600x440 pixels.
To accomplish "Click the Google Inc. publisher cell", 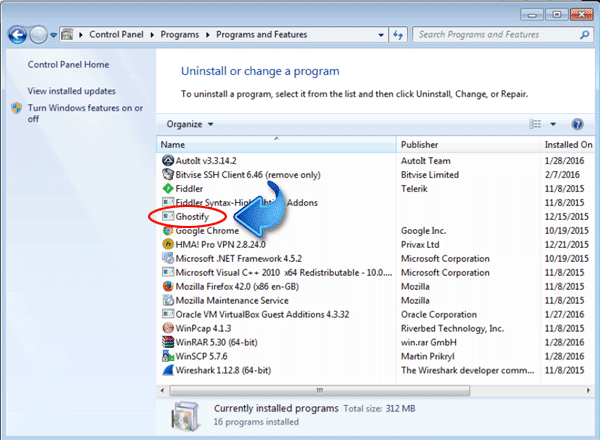I will point(423,231).
